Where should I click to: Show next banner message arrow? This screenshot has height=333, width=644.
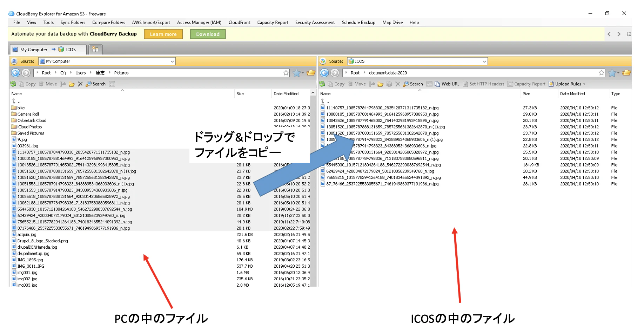tap(619, 34)
